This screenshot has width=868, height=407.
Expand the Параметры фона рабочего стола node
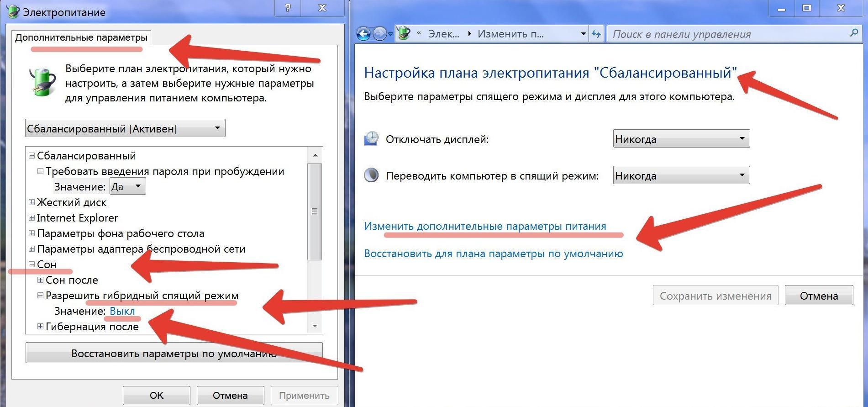(32, 233)
